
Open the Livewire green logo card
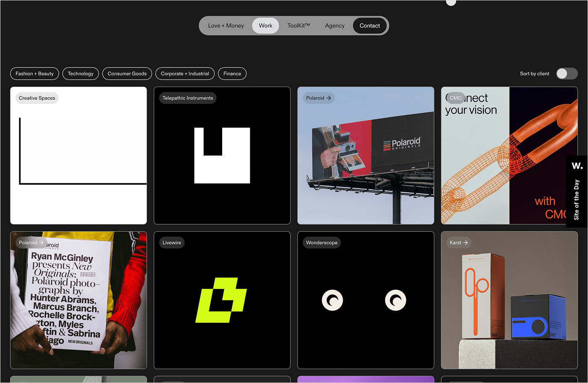coord(222,300)
